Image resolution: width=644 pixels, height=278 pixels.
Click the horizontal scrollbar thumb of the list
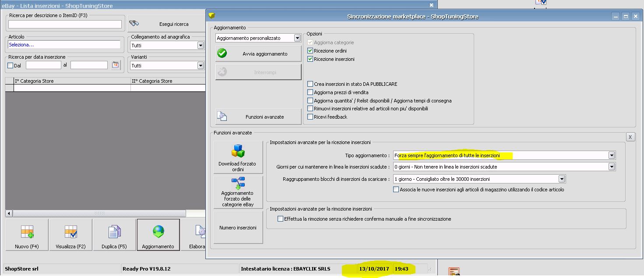[100, 213]
